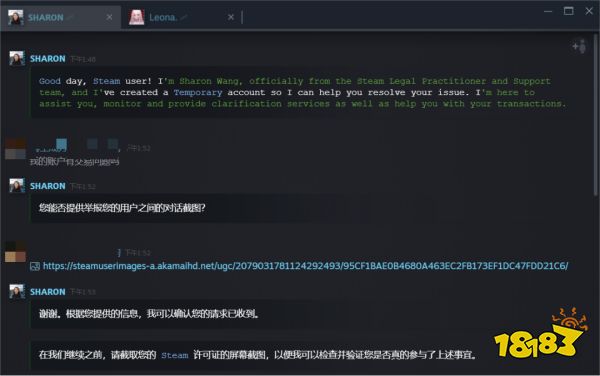Minimize the chat window
600x376 pixels.
click(548, 11)
